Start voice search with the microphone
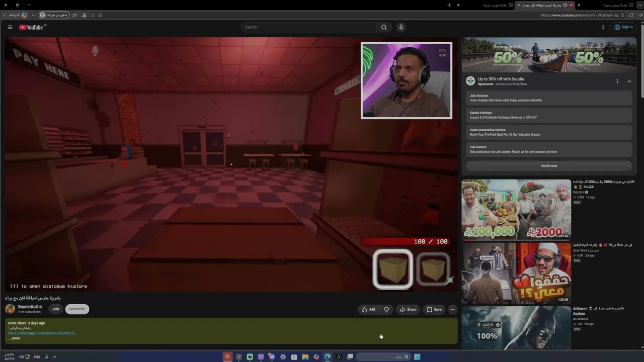The width and height of the screenshot is (644, 362). 401,27
